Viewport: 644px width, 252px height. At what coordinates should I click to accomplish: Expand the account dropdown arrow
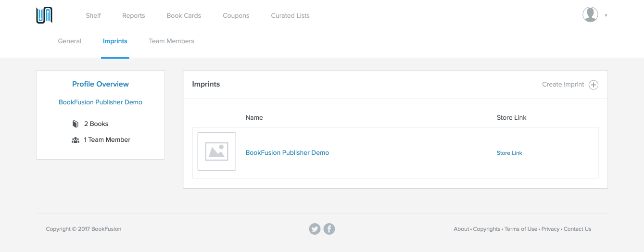click(606, 15)
